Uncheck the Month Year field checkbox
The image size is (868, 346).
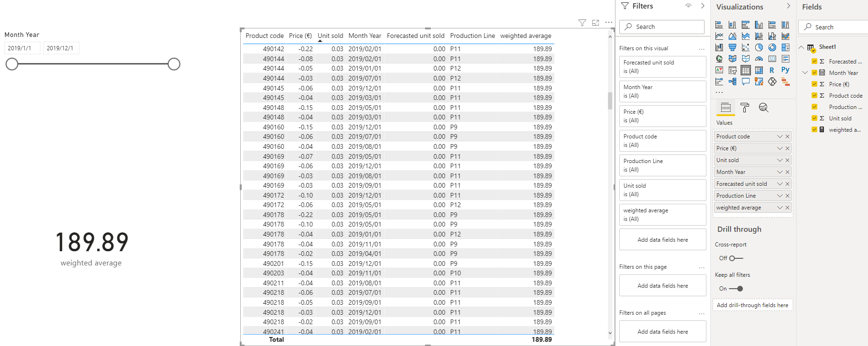(x=814, y=73)
